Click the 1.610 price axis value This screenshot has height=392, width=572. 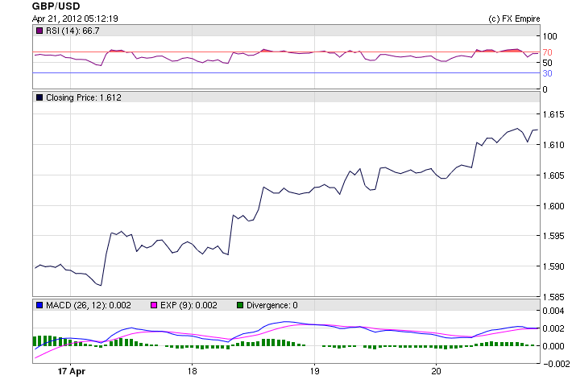[553, 145]
